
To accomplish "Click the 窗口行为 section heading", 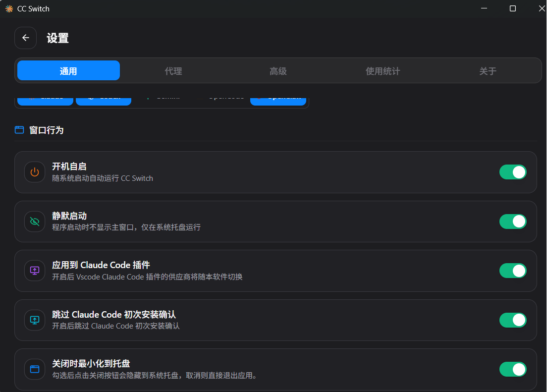I will (47, 130).
